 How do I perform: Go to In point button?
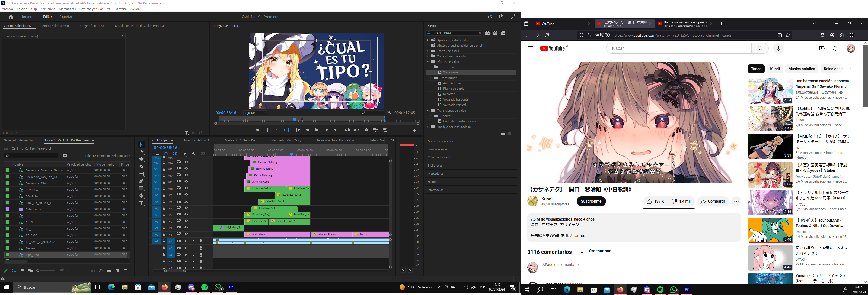(x=298, y=130)
